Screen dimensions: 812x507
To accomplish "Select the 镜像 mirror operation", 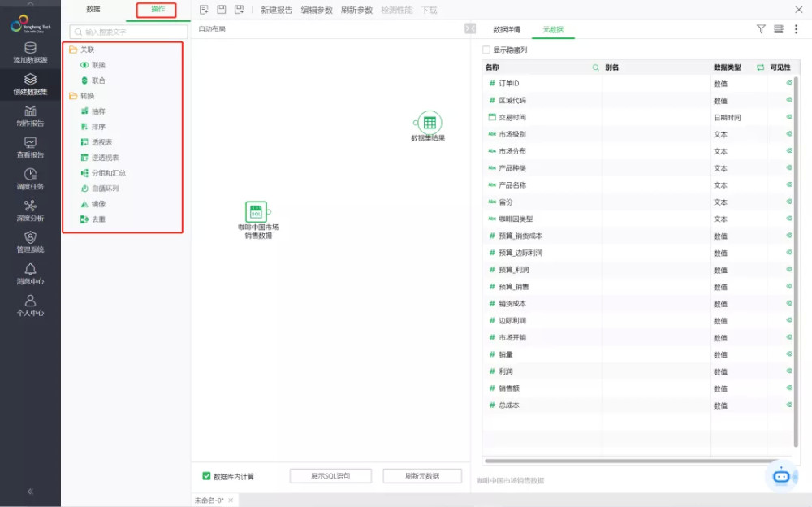I will click(x=93, y=204).
